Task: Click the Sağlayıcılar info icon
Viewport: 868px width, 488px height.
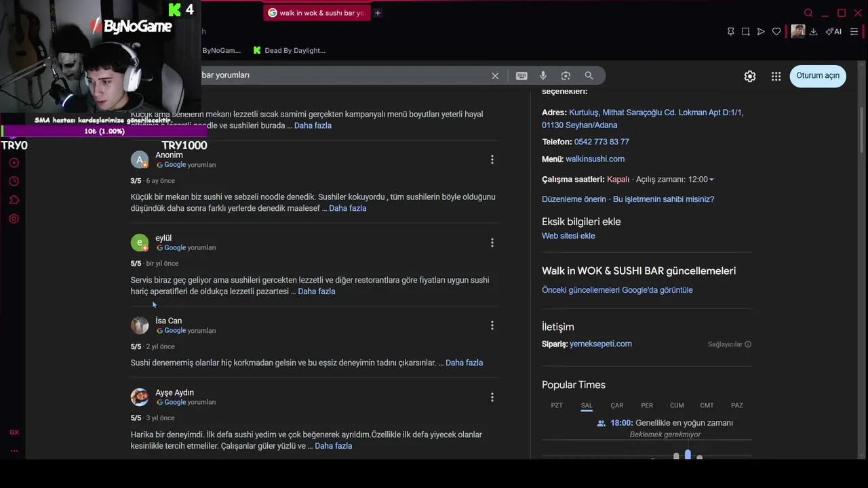Action: coord(748,344)
